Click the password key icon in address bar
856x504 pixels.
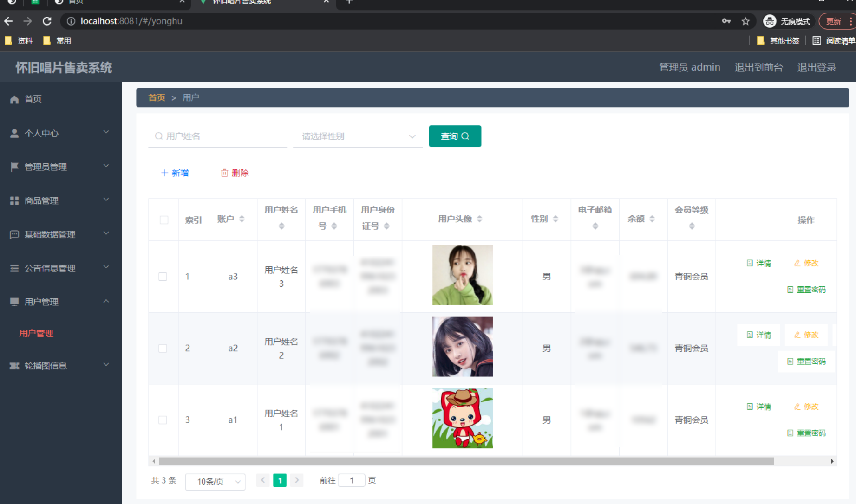click(726, 21)
